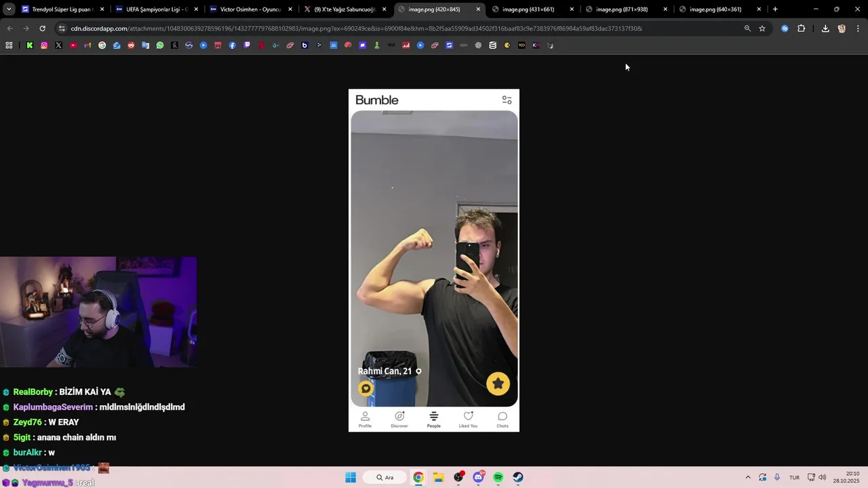The height and width of the screenshot is (488, 868).
Task: Click the microphone tray icon
Action: click(777, 477)
